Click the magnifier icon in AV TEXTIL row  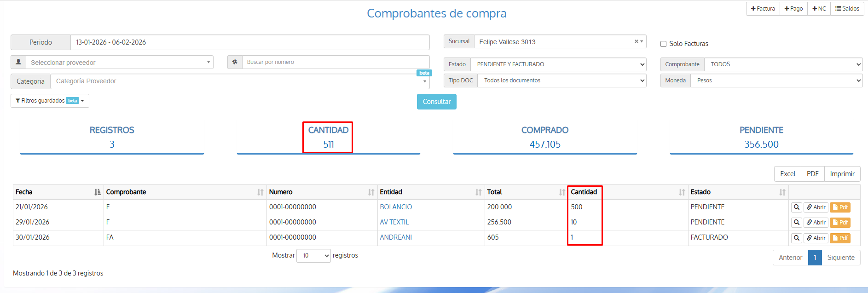tap(797, 223)
